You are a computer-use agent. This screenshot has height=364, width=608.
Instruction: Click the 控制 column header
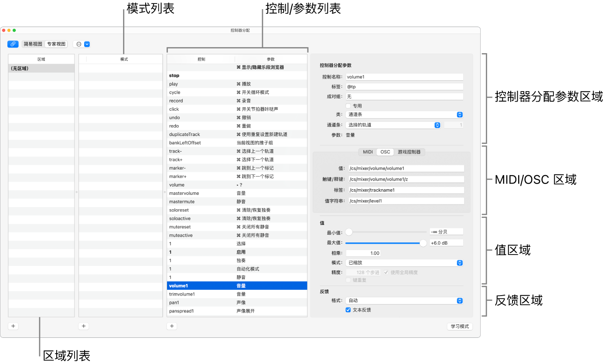click(201, 59)
